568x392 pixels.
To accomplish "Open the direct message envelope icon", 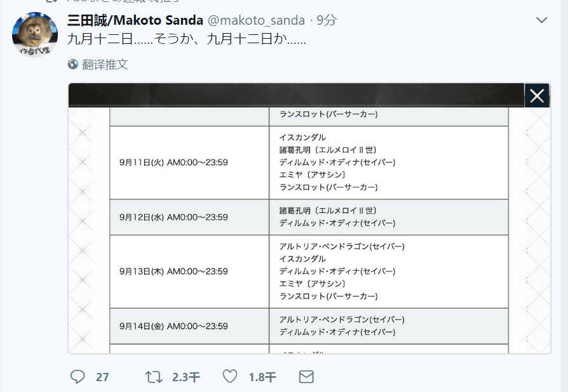I will (x=306, y=376).
